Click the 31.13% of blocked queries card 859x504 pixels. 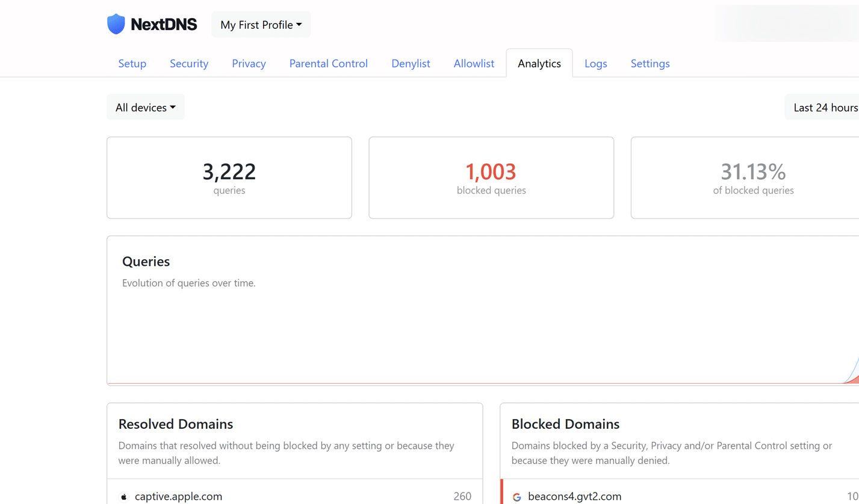745,178
